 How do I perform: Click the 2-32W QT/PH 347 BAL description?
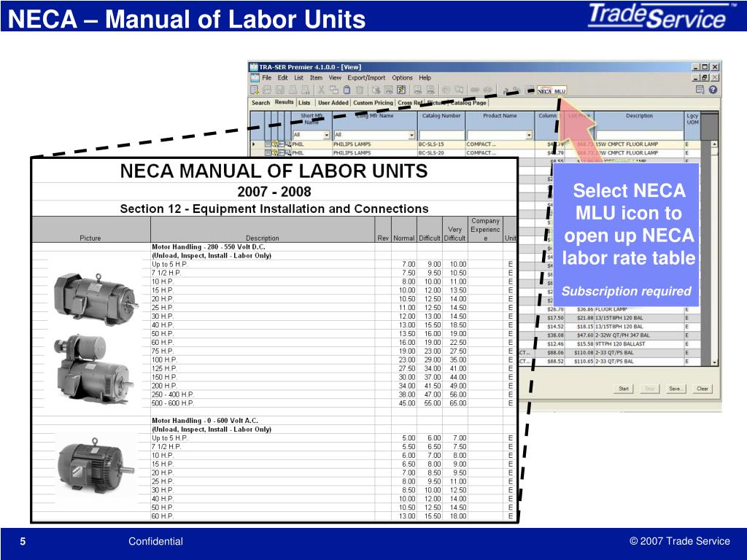click(622, 335)
